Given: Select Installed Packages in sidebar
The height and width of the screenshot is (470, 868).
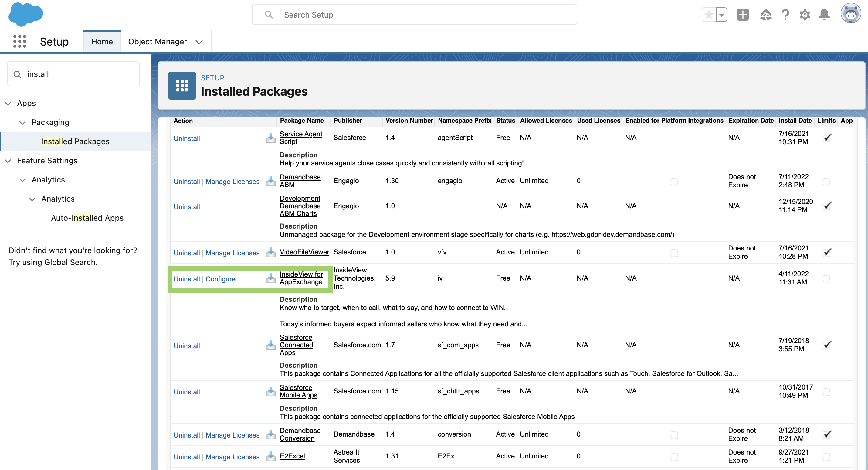Looking at the screenshot, I should (x=75, y=141).
